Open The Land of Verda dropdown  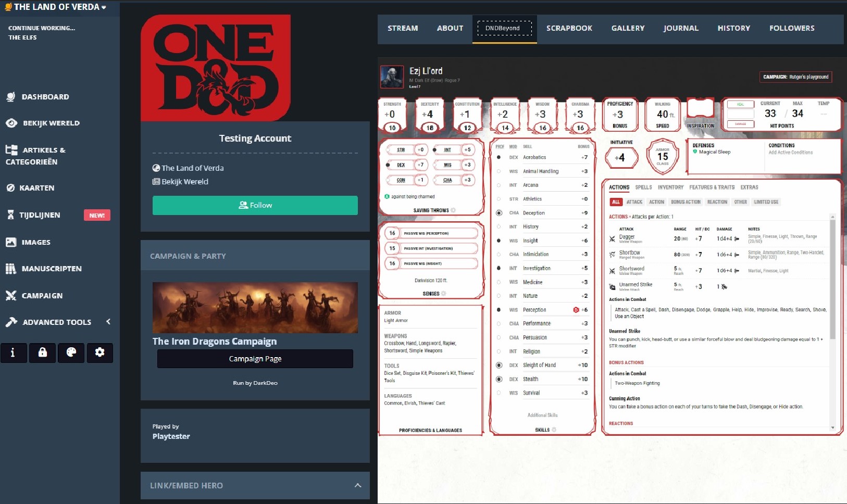click(55, 7)
